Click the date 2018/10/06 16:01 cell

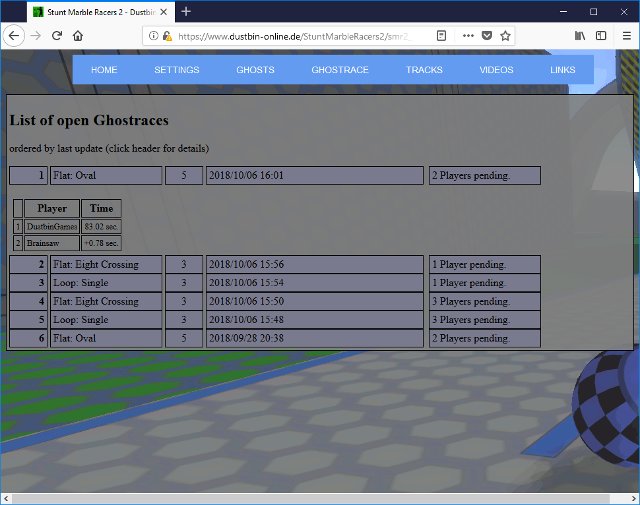315,176
